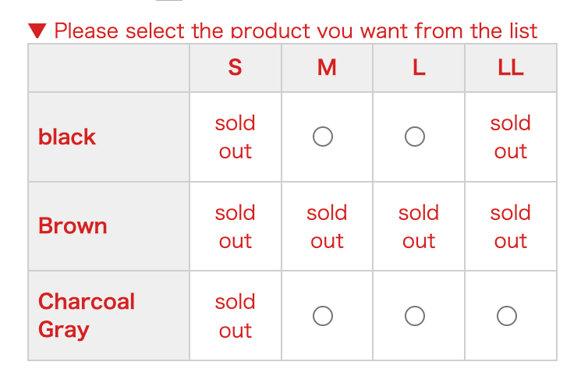
Task: Select black in size M
Action: [323, 137]
